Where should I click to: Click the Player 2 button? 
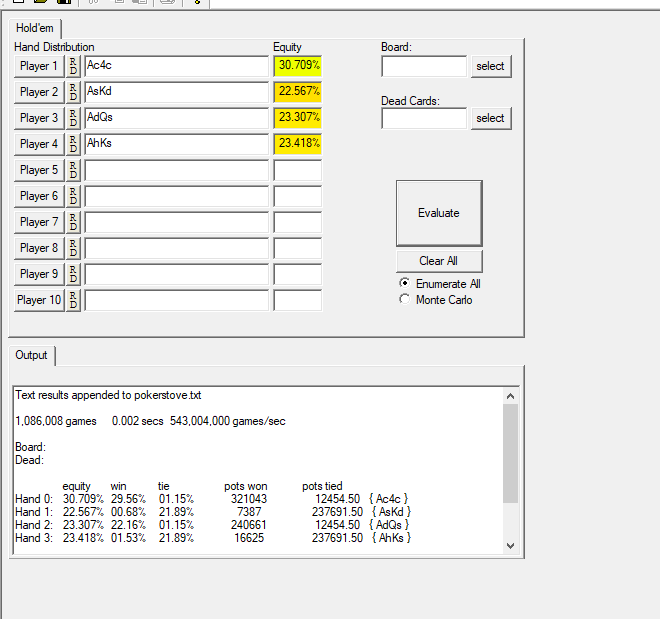pyautogui.click(x=39, y=92)
